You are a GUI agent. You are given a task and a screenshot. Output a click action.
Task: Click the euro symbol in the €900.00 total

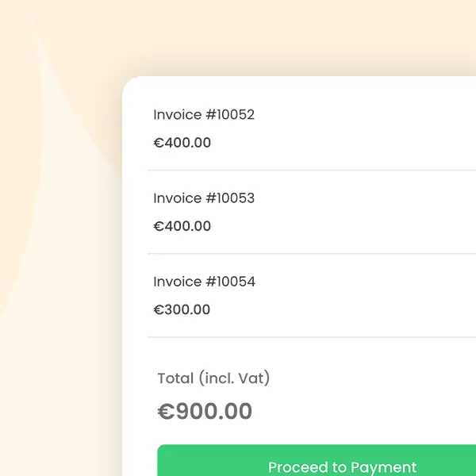pos(165,412)
